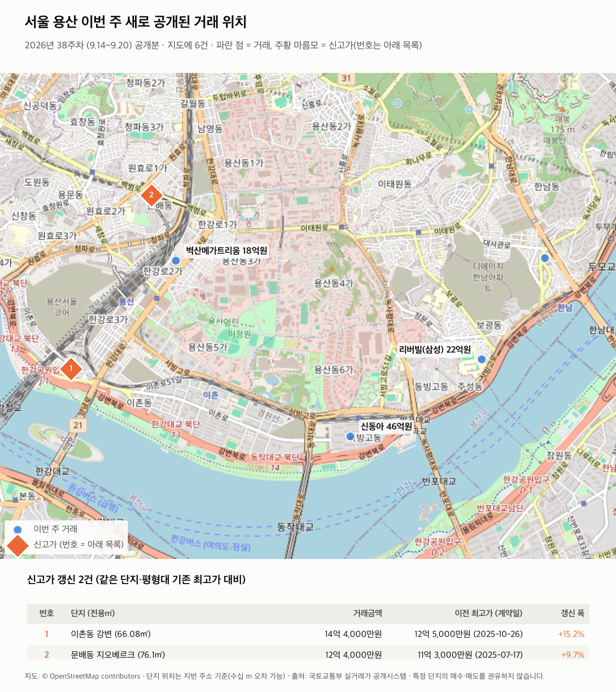Select table row 문배동 지오베르크 (76.1㎡)
Screen dimensions: 616x692
[x=308, y=653]
